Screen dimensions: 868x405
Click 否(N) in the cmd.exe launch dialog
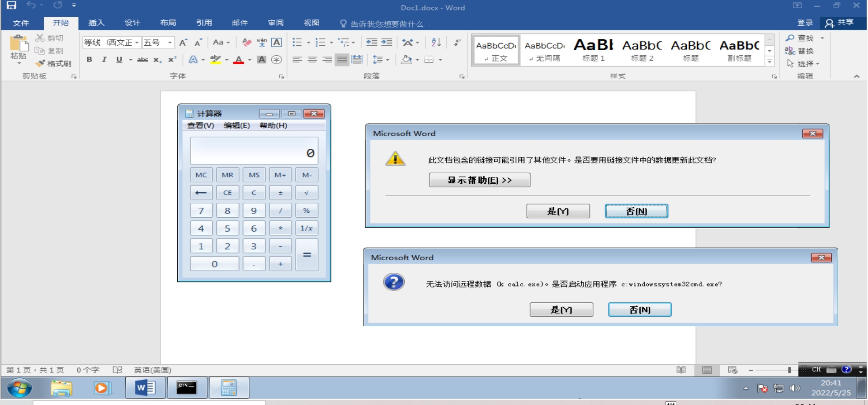coord(640,310)
